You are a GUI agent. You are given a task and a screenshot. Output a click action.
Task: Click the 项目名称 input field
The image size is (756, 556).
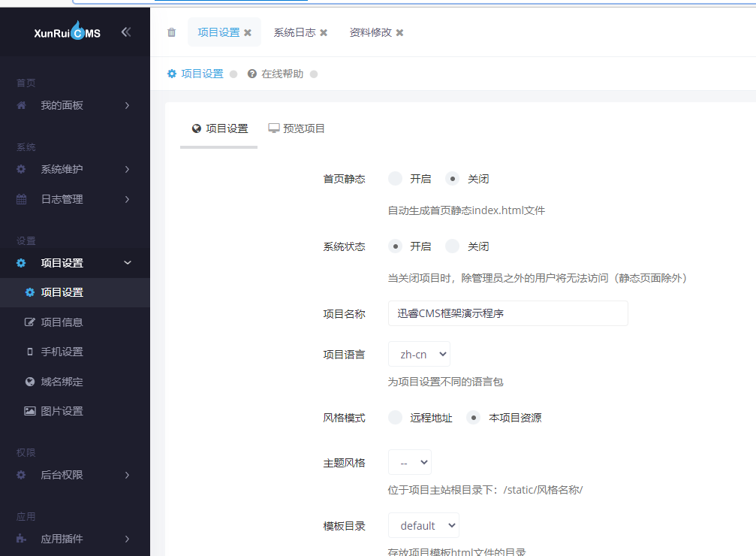tap(508, 313)
